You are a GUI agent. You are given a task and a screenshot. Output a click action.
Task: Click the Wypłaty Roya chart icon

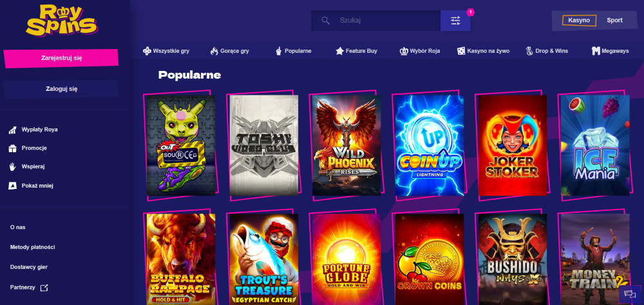click(12, 130)
